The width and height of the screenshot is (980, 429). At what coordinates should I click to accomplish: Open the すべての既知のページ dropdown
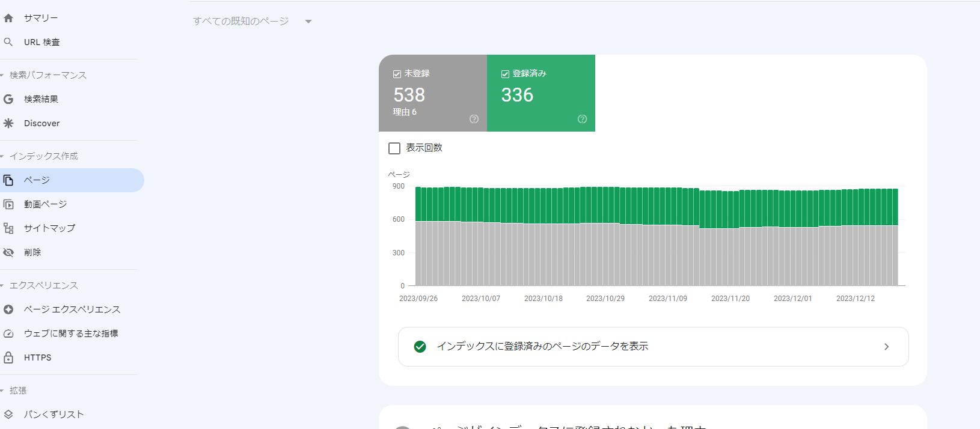point(253,21)
